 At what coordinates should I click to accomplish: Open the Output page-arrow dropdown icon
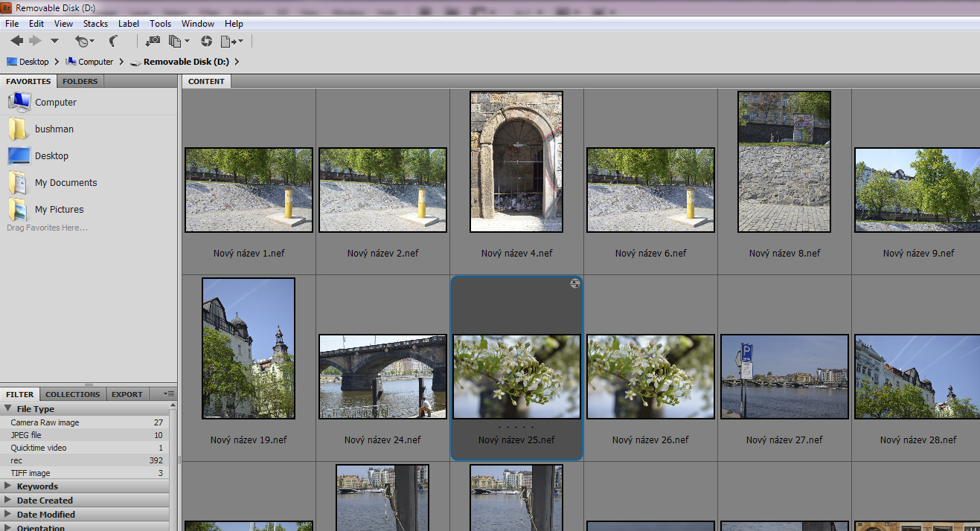(x=231, y=41)
